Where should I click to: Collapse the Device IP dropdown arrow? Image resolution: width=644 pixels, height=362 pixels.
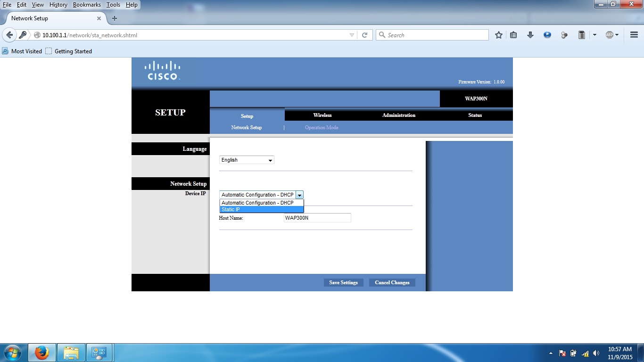click(x=299, y=195)
